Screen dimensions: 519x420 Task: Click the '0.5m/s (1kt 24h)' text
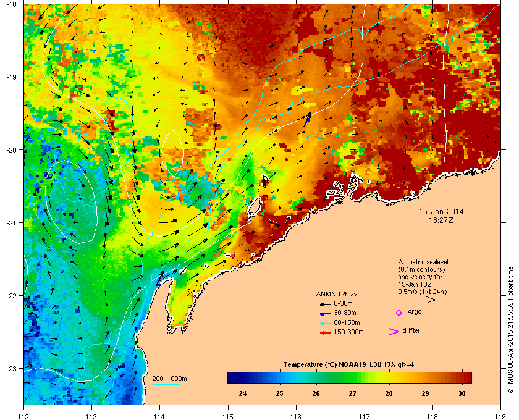coord(423,292)
